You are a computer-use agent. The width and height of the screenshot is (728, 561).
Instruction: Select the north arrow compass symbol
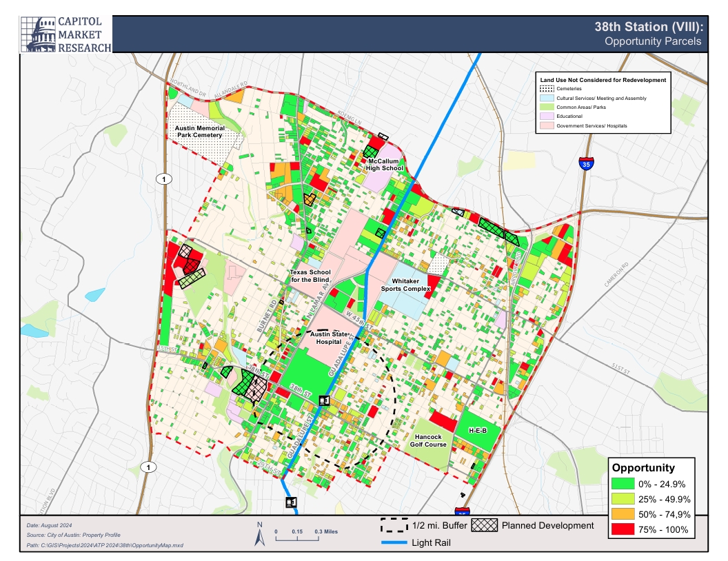point(260,534)
